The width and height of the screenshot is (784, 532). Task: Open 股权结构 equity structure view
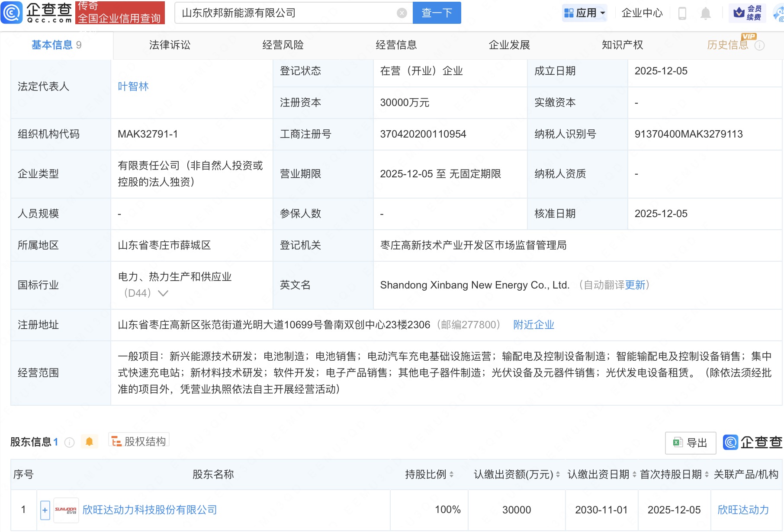(x=138, y=441)
